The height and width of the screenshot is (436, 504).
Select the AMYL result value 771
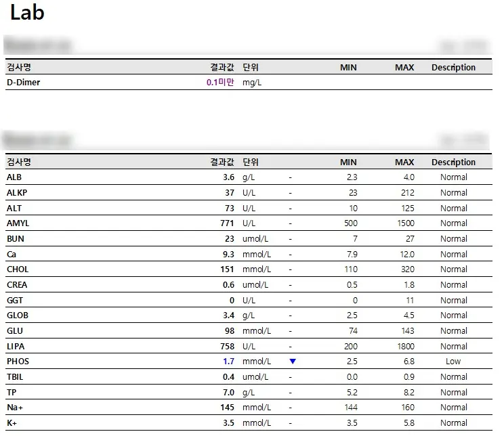click(x=227, y=223)
